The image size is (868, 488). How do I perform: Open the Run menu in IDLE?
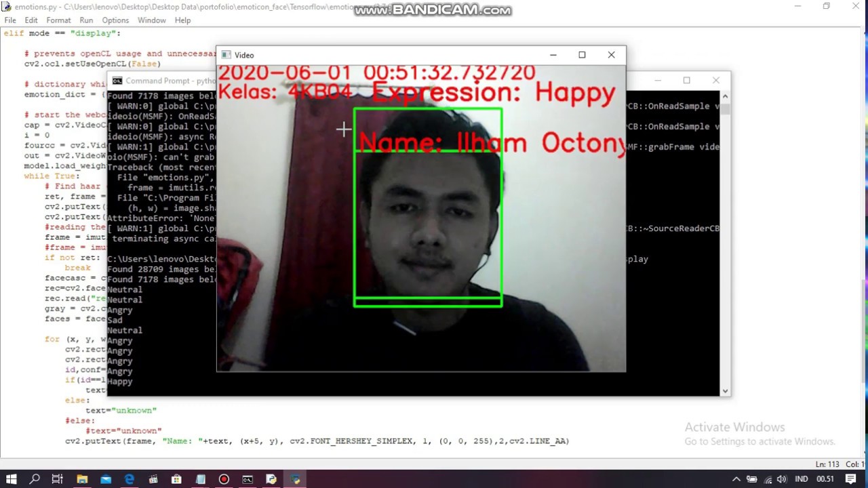point(86,20)
